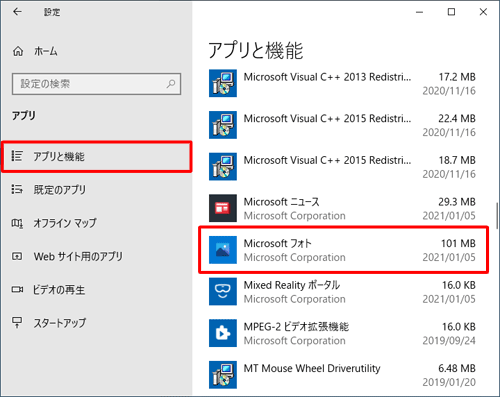Click the Visual C++ 2013 installer icon
The image size is (500, 397).
(223, 83)
